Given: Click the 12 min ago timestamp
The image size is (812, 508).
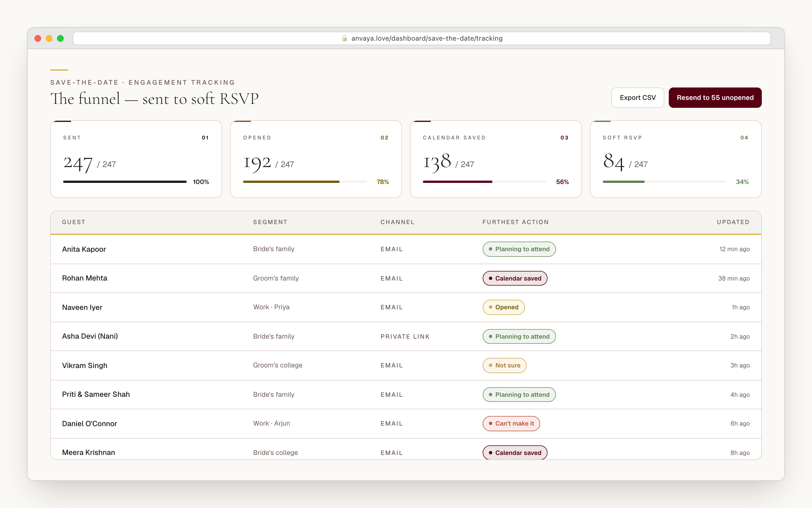Looking at the screenshot, I should click(x=734, y=249).
